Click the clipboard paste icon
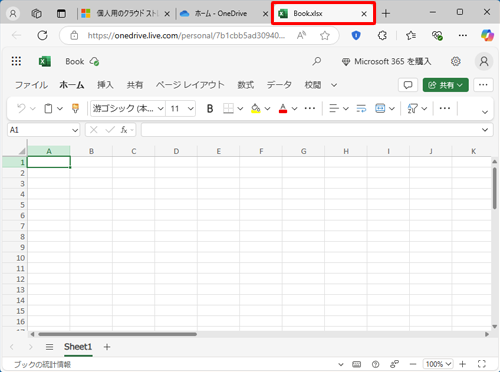 pyautogui.click(x=48, y=108)
